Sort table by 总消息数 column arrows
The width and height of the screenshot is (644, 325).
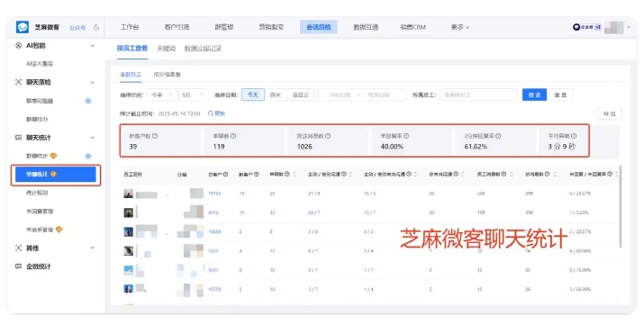(555, 175)
